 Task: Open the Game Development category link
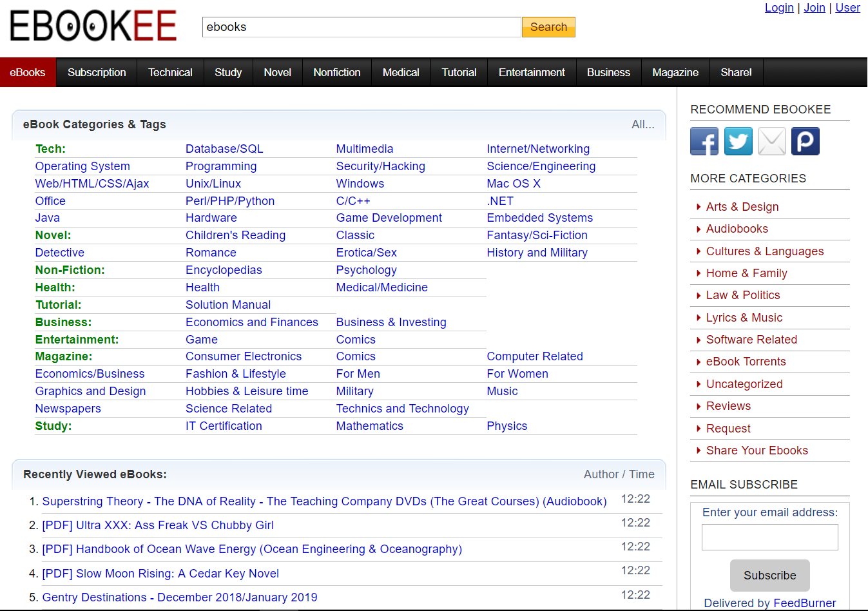point(389,218)
